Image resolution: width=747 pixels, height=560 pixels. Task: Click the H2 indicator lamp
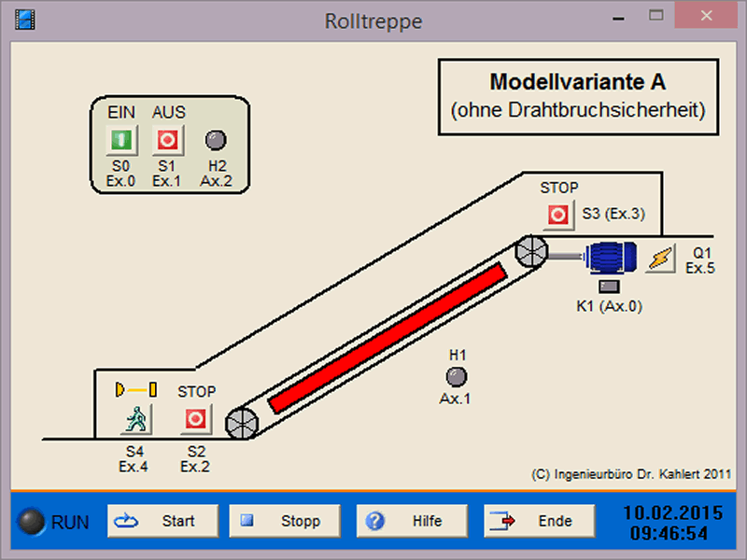216,141
